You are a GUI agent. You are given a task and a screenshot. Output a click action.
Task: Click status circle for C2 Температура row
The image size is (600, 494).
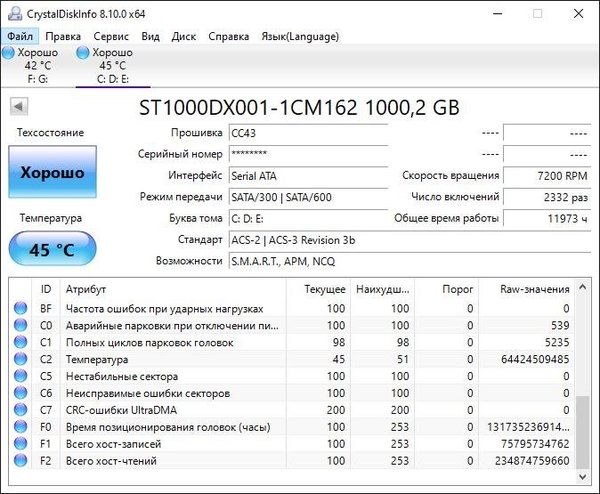pos(20,359)
